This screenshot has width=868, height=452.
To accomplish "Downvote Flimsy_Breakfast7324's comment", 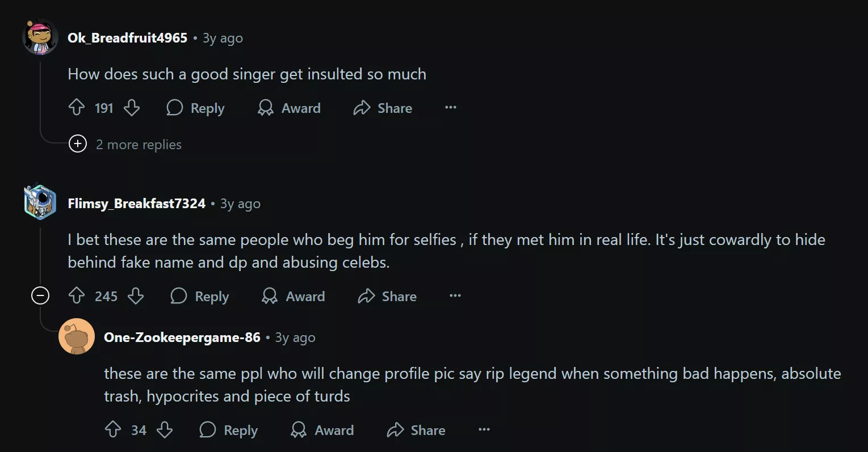I will click(x=136, y=296).
